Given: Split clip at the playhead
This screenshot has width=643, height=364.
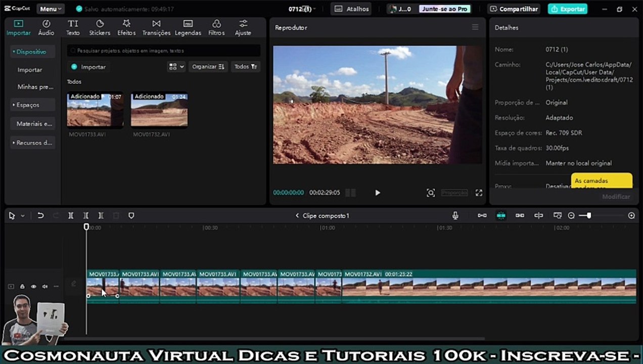Looking at the screenshot, I should pyautogui.click(x=71, y=215).
